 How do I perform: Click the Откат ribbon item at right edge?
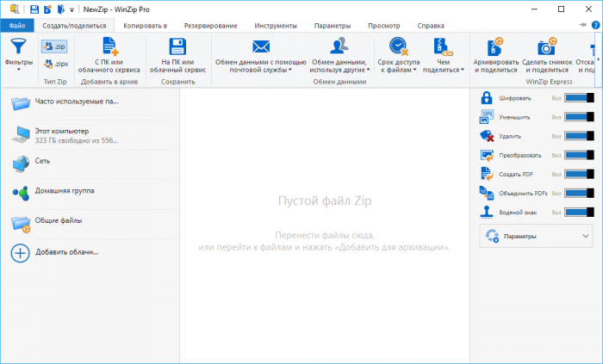pyautogui.click(x=586, y=56)
